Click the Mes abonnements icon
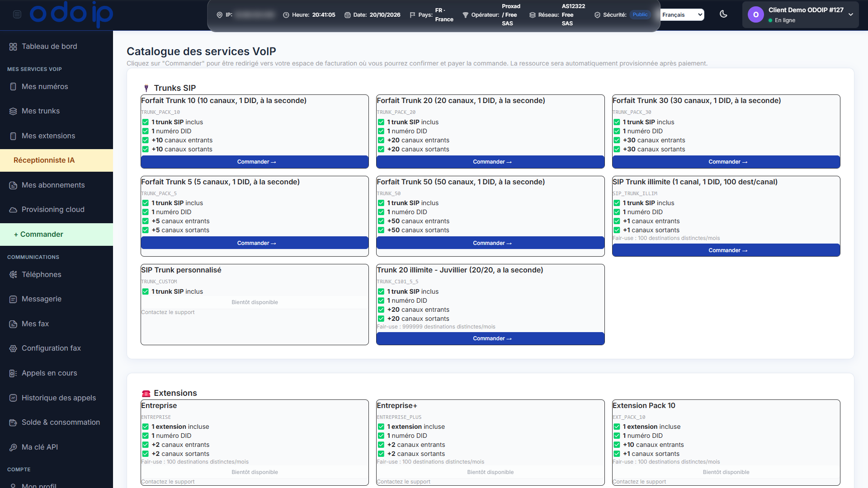Screen dimensions: 868x488 pos(13,185)
